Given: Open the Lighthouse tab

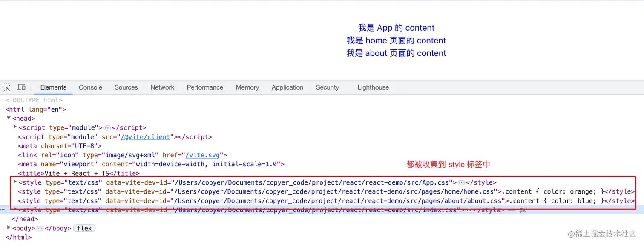Looking at the screenshot, I should coord(373,87).
